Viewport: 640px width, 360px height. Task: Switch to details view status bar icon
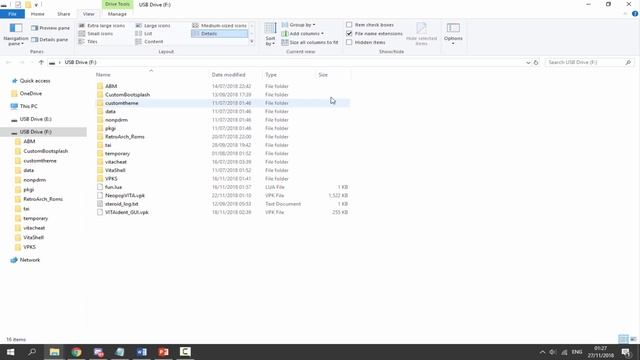click(623, 339)
